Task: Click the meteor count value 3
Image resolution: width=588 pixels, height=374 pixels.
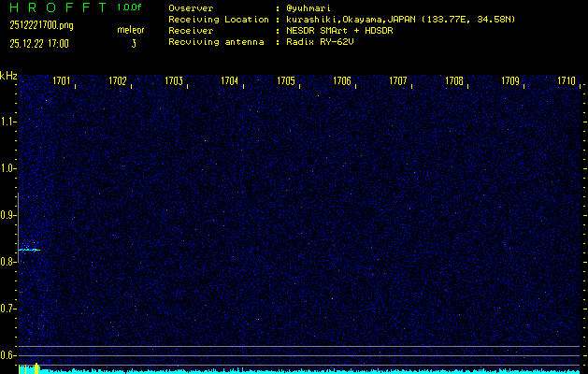Action: (133, 43)
